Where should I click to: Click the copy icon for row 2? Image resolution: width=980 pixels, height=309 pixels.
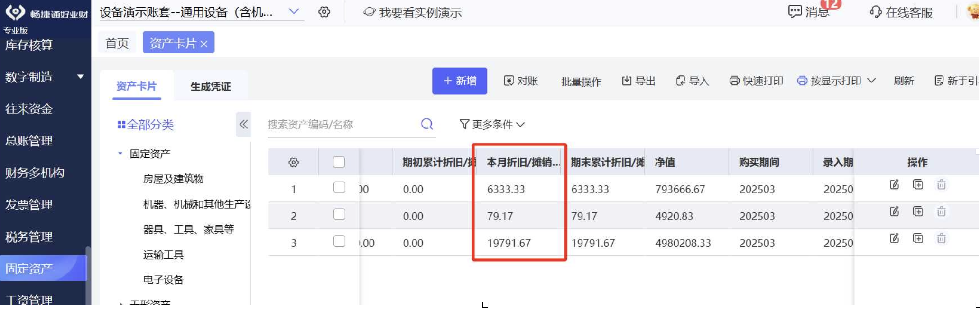point(918,212)
